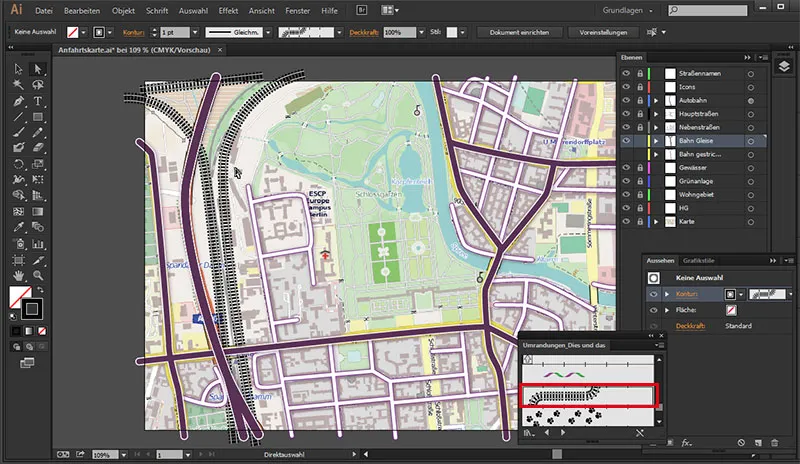Select the Paintbrush tool

pyautogui.click(x=18, y=132)
